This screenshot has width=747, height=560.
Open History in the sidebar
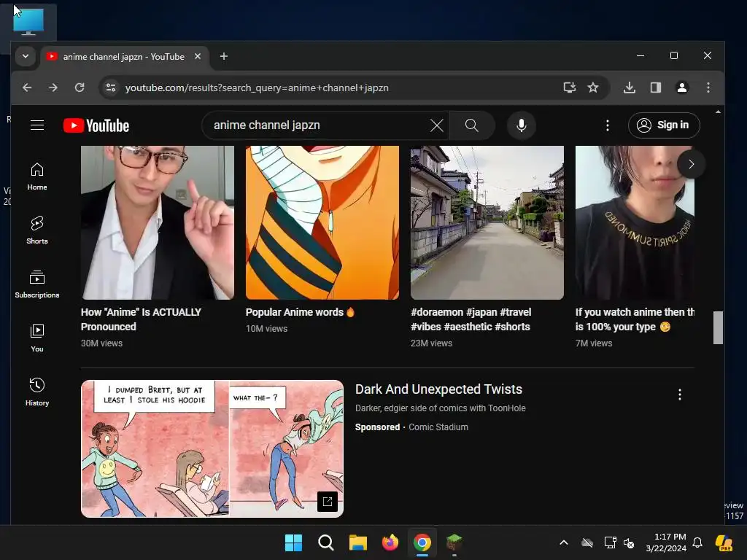(x=37, y=392)
